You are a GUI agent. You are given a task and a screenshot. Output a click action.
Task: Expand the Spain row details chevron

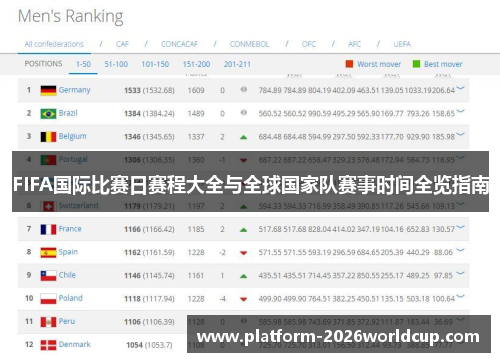[461, 250]
